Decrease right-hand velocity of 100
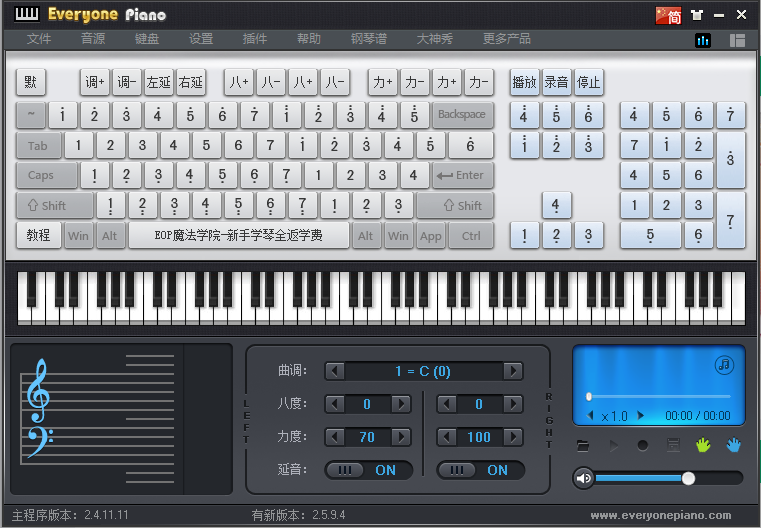 pyautogui.click(x=447, y=437)
